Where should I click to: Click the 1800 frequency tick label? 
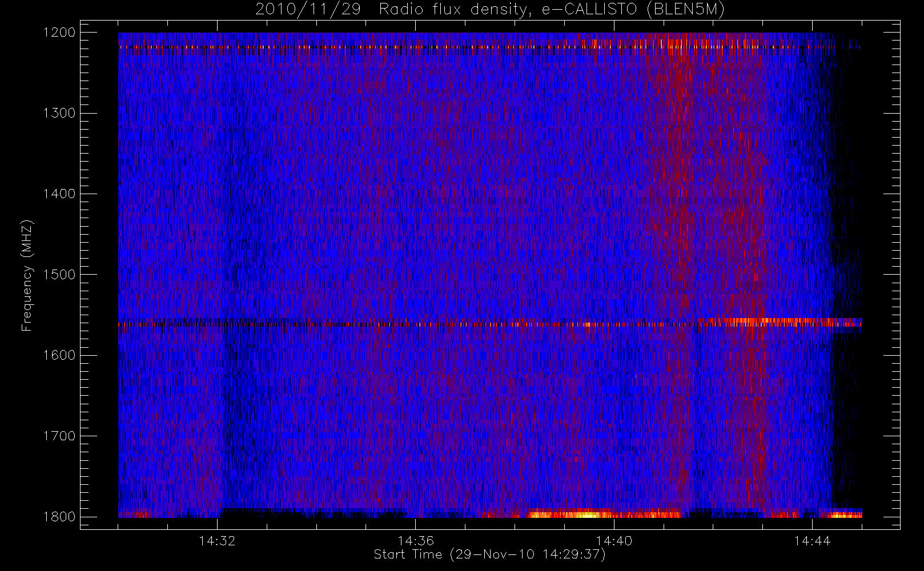tap(59, 517)
